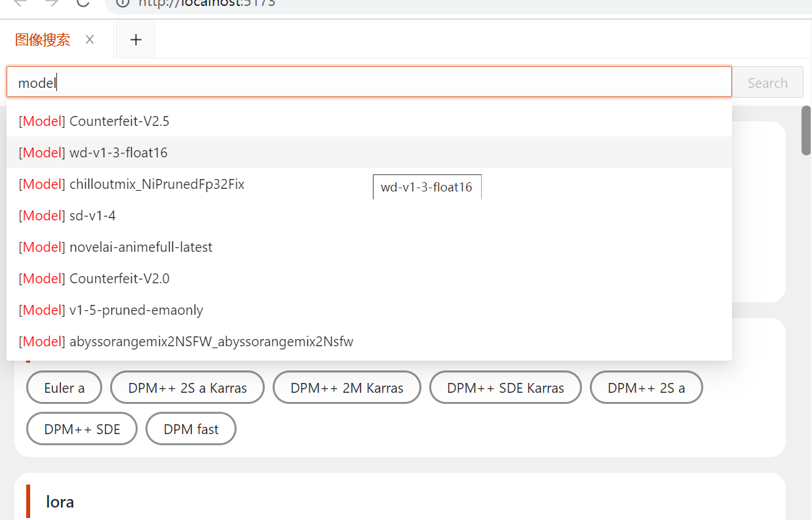Add a new tab with plus button

[136, 40]
